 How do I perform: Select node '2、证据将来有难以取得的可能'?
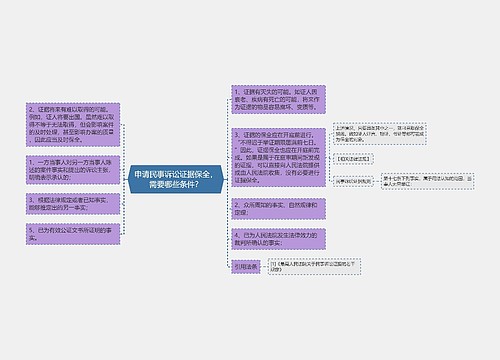73,125
